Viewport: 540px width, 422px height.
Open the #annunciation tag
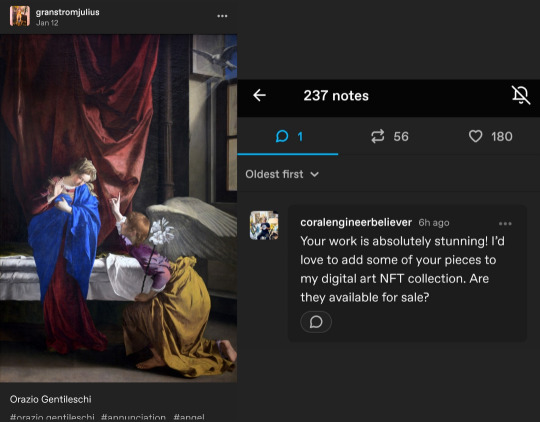click(x=133, y=417)
